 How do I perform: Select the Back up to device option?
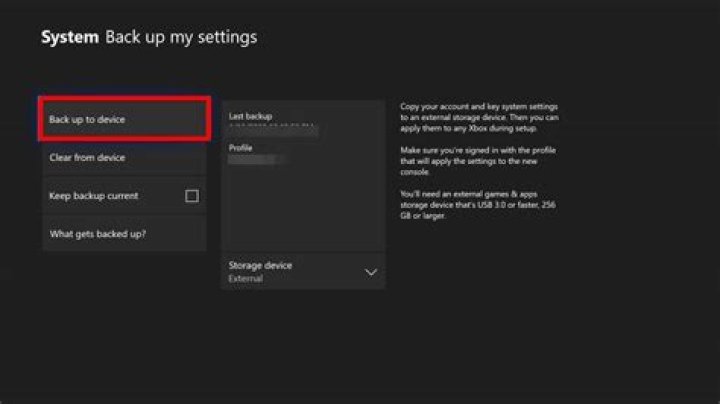click(123, 119)
